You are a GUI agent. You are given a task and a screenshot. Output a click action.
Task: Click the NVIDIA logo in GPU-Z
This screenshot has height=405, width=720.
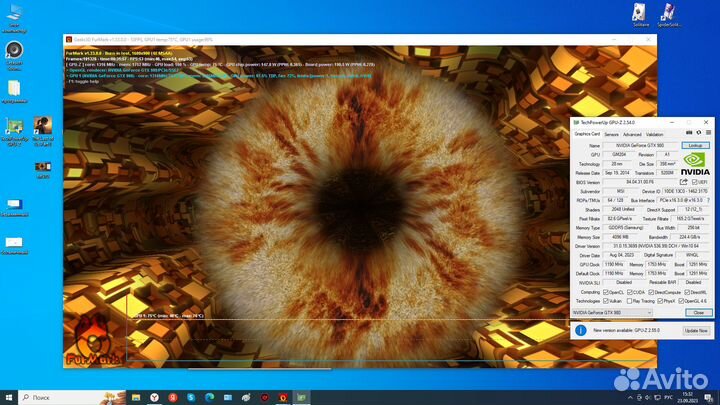point(695,163)
